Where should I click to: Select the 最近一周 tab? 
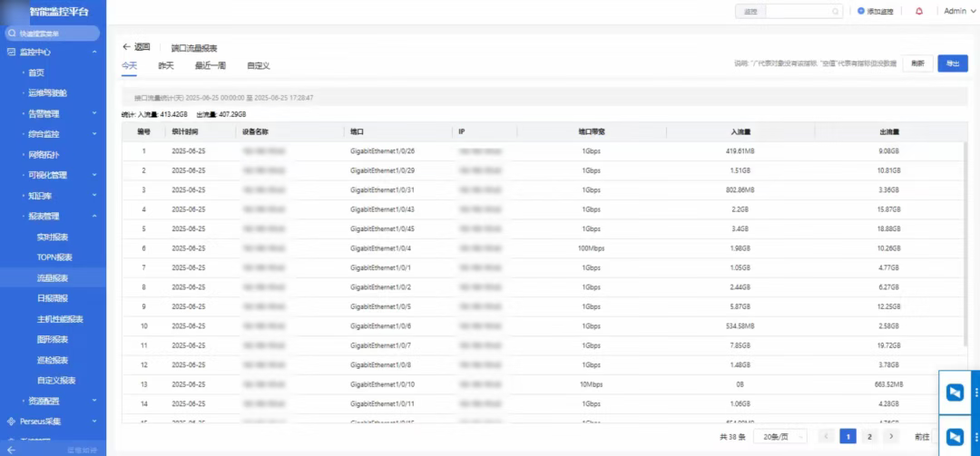[x=210, y=66]
